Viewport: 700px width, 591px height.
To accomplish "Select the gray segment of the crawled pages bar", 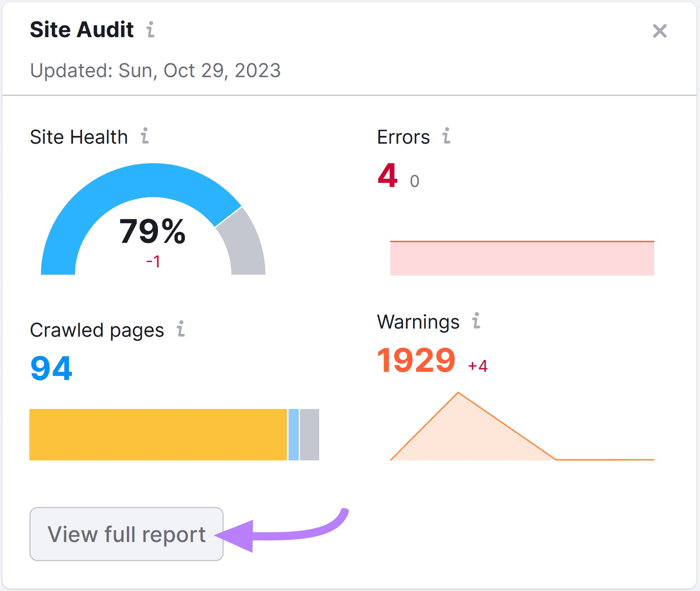I will click(x=309, y=435).
